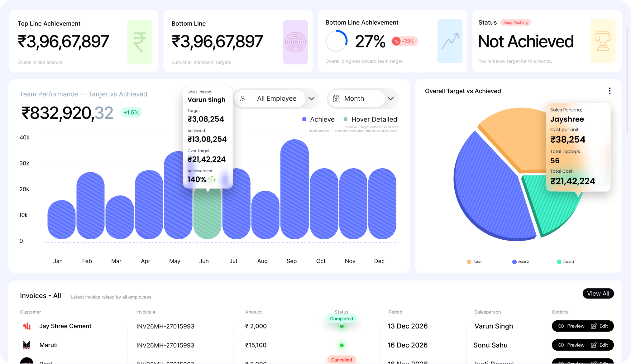Click the Completed status tooltip label
The height and width of the screenshot is (364, 631).
(x=342, y=319)
